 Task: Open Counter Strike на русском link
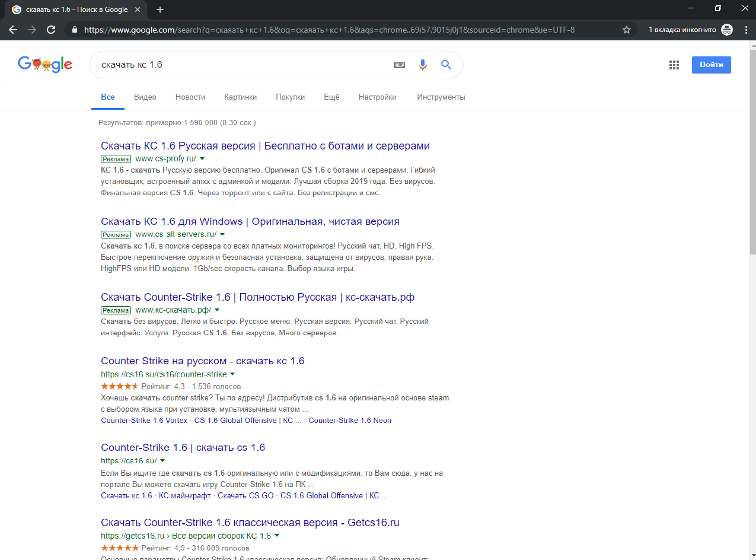pos(203,361)
